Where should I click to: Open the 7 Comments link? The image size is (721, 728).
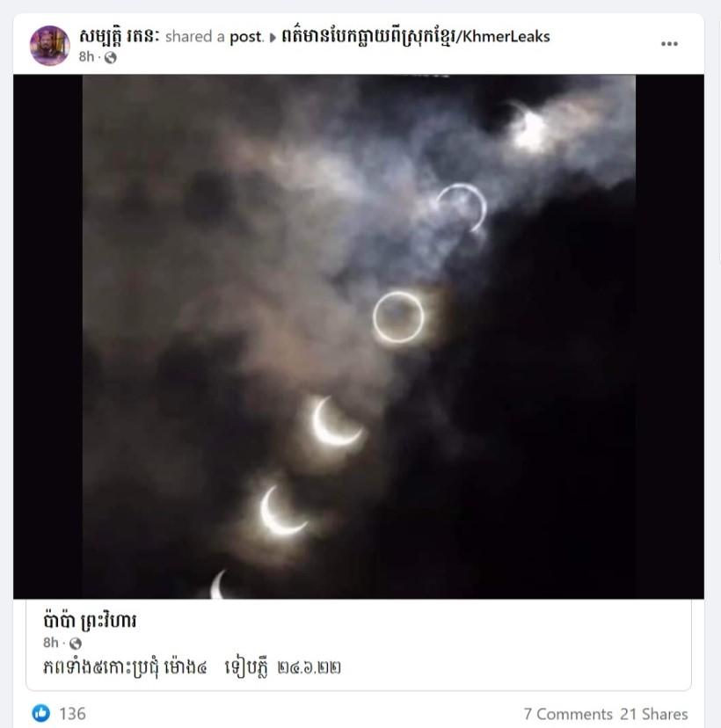[568, 714]
